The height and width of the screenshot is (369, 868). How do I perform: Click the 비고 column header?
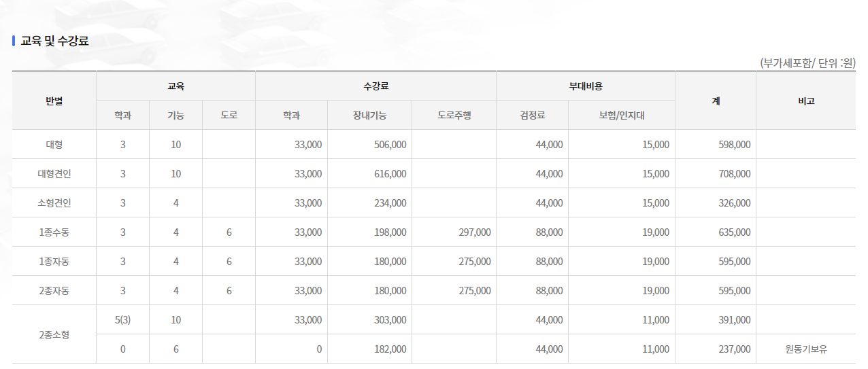click(806, 101)
